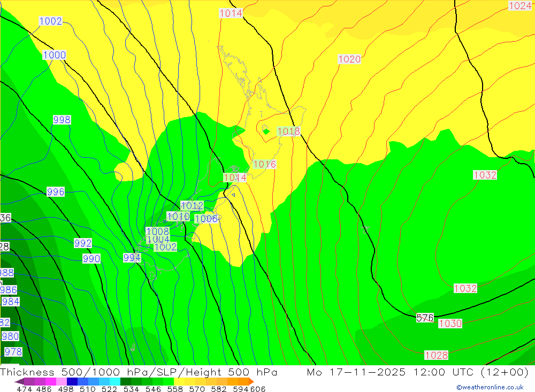The height and width of the screenshot is (392, 535).
Task: Click the cyan swatch in the thickness legend
Action: 114,381
